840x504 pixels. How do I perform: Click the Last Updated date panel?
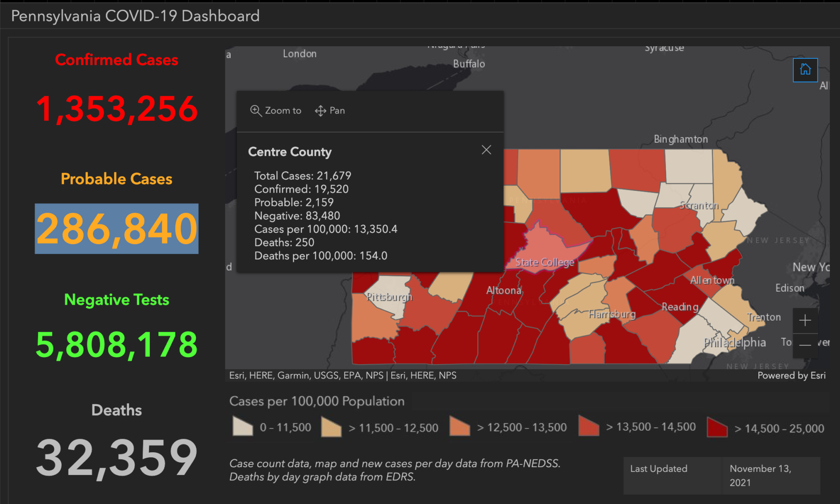pos(722,475)
